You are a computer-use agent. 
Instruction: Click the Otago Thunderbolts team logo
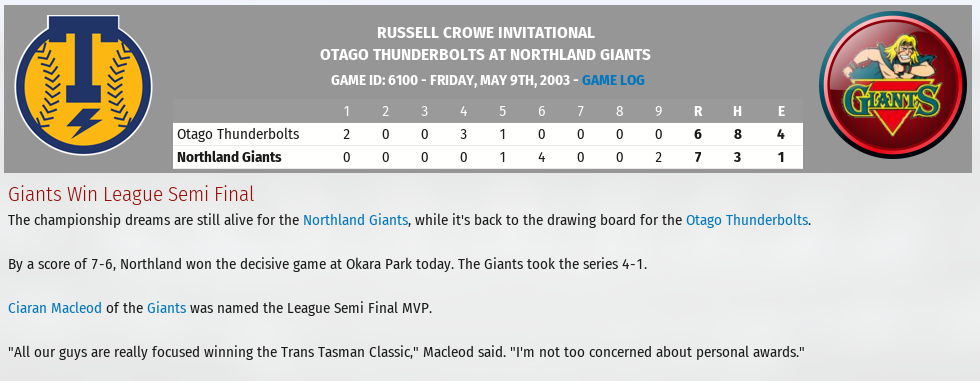[83, 85]
